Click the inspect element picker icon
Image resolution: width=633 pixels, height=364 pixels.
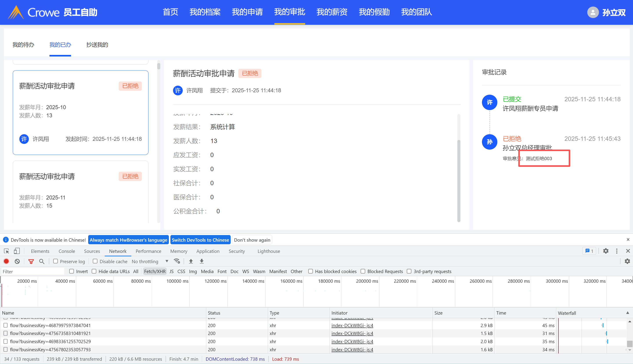pyautogui.click(x=7, y=251)
